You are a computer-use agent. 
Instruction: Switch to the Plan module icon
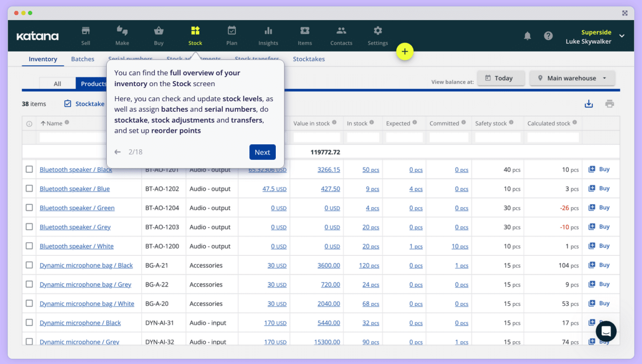(x=231, y=31)
